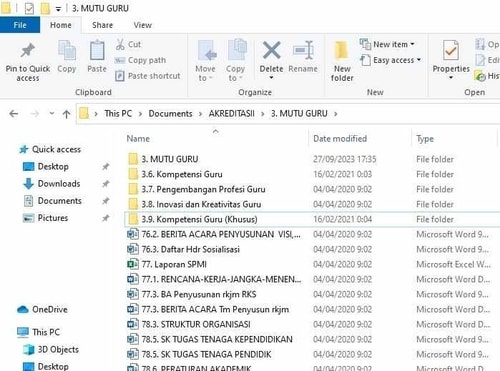Click the Rename icon in Organize group
Image resolution: width=500 pixels, height=371 pixels.
pyautogui.click(x=303, y=51)
